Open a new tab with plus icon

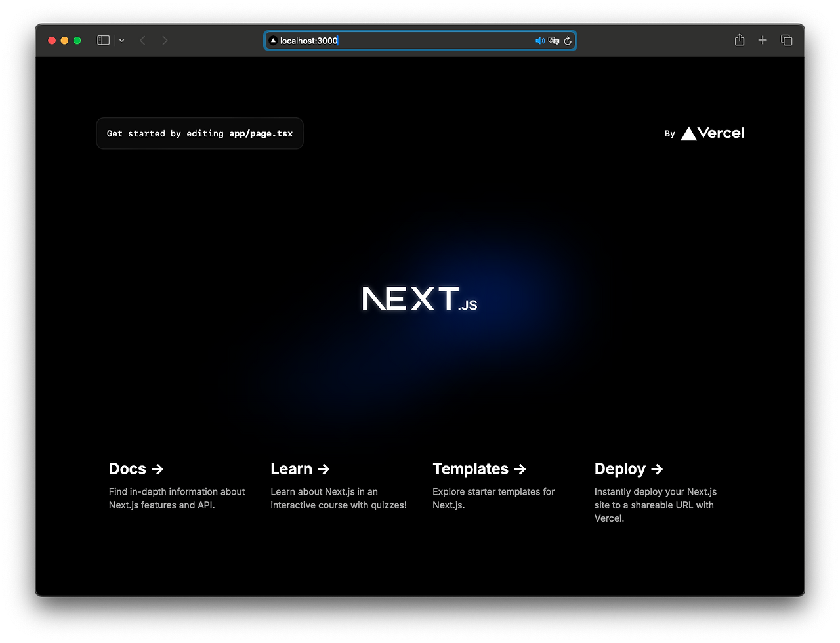763,41
